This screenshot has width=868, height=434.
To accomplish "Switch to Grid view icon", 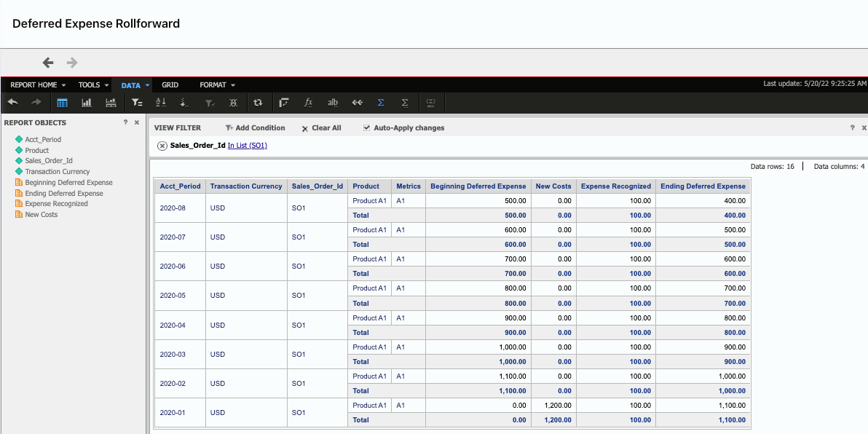I will click(x=63, y=103).
